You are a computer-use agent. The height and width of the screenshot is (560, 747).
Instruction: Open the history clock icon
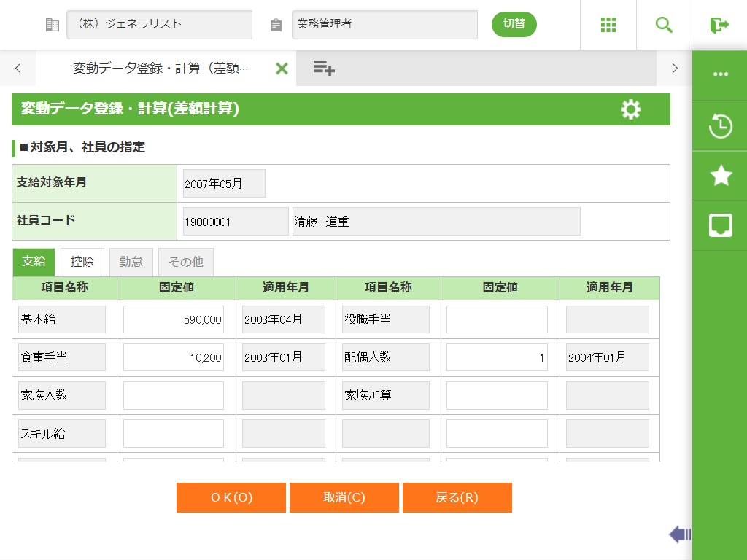point(720,125)
